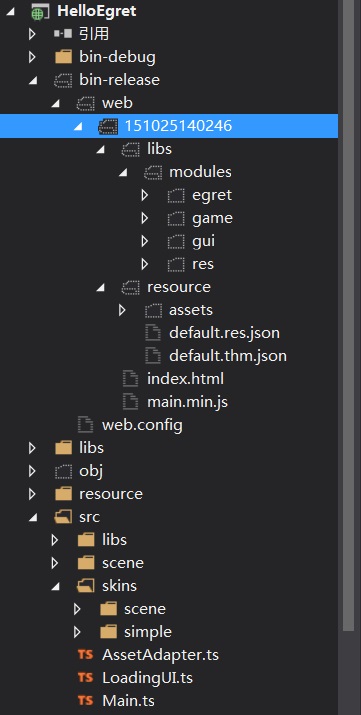Image resolution: width=361 pixels, height=715 pixels.
Task: Click the web dotted folder icon
Action: (86, 103)
